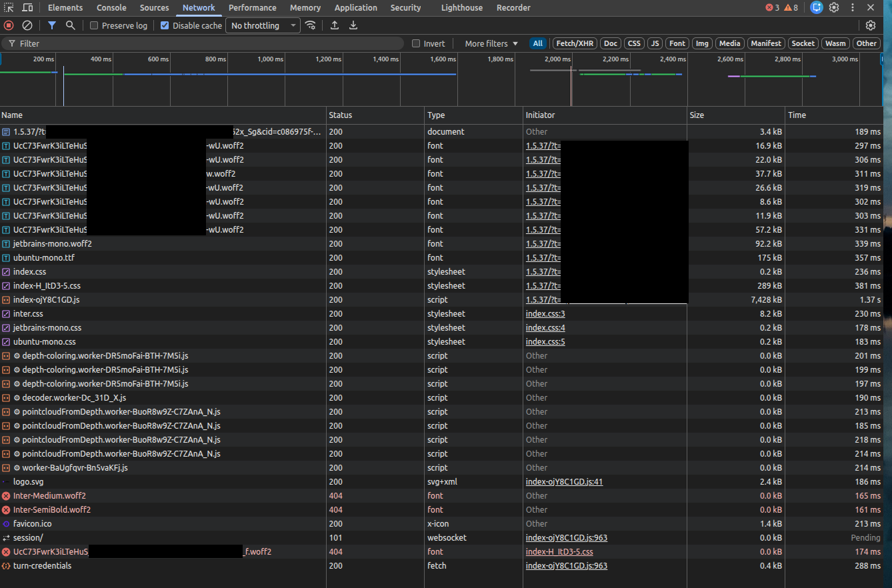The width and height of the screenshot is (892, 588).
Task: Filter by Font requests
Action: pos(677,43)
